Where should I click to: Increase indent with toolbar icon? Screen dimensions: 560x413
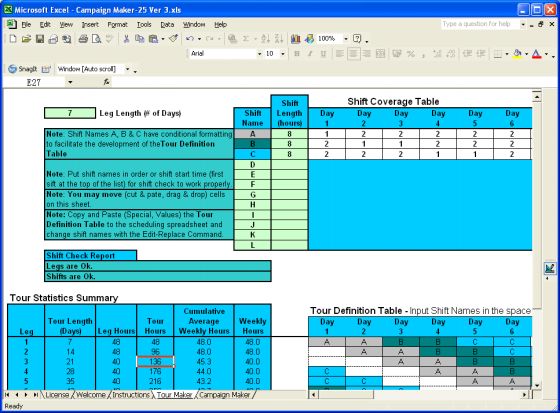(x=481, y=54)
